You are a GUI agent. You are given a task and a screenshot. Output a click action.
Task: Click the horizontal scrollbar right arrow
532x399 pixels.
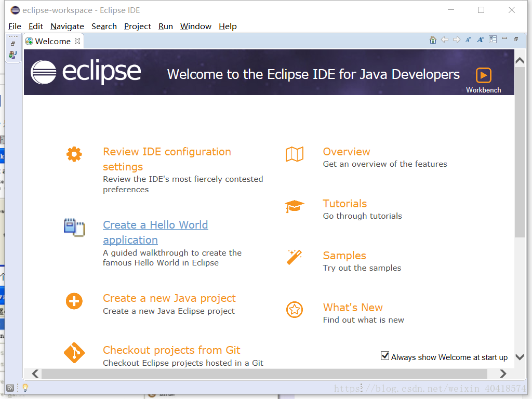click(x=503, y=374)
